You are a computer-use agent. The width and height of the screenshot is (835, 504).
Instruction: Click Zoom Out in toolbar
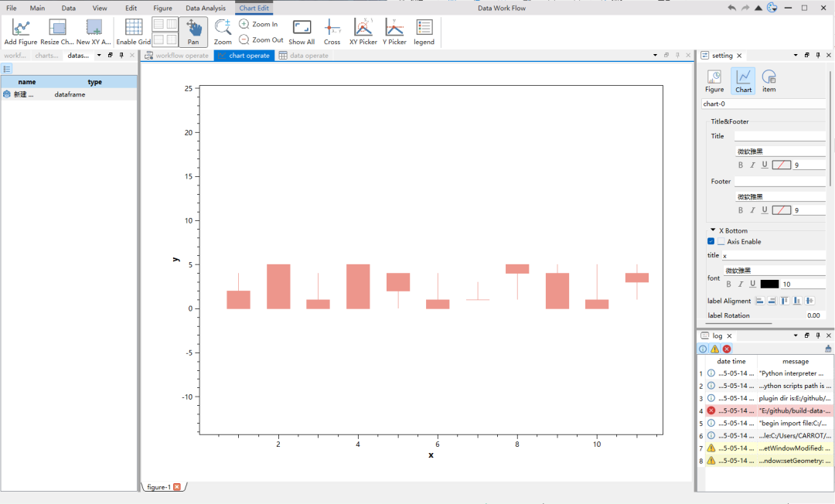pyautogui.click(x=261, y=39)
